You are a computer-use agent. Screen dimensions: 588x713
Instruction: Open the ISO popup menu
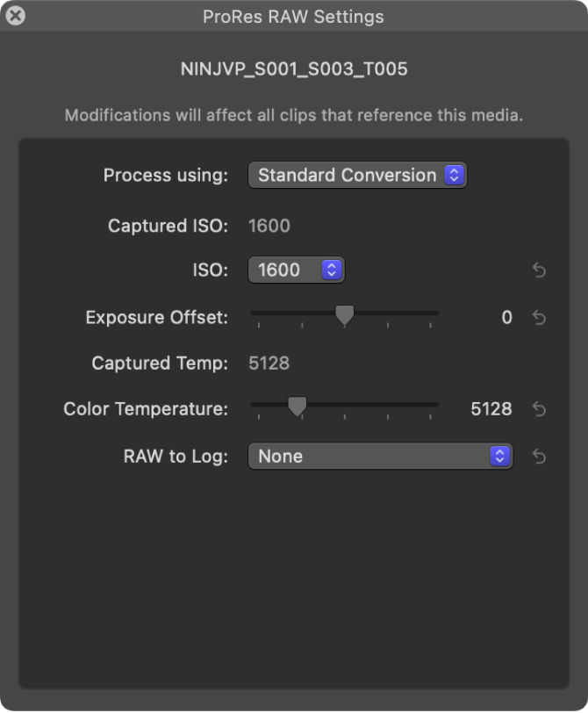click(296, 270)
